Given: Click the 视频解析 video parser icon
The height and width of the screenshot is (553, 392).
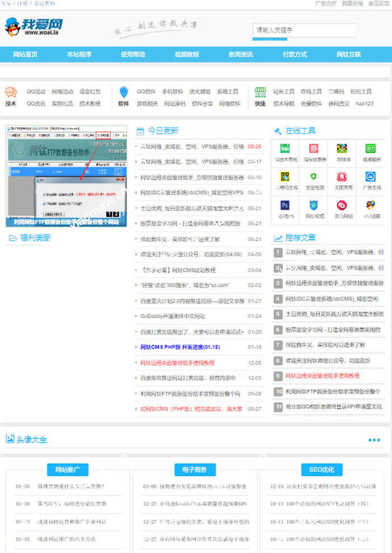Looking at the screenshot, I should (370, 148).
